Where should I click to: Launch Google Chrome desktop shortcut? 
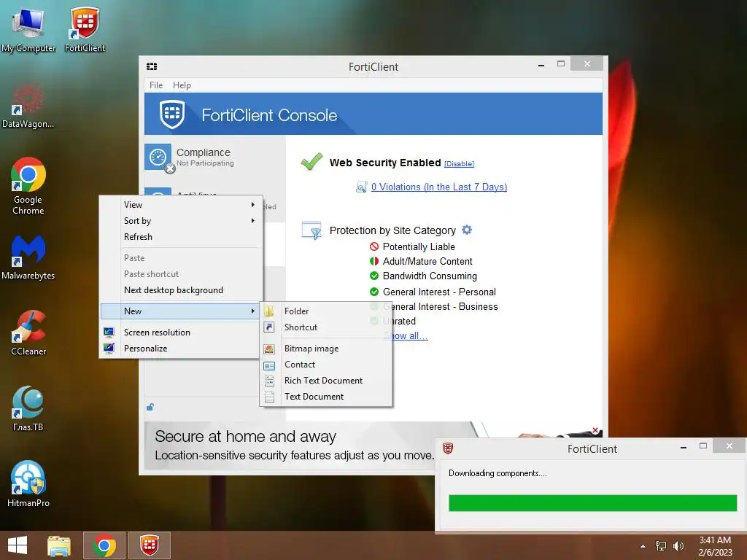pyautogui.click(x=28, y=186)
